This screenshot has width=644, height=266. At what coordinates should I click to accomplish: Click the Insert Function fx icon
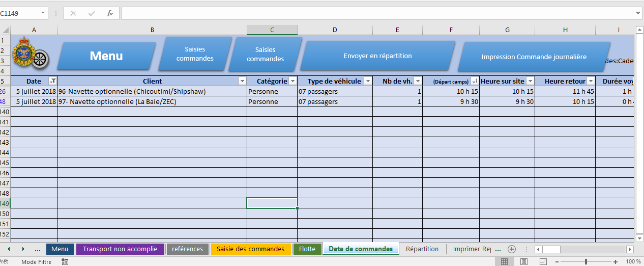click(109, 13)
